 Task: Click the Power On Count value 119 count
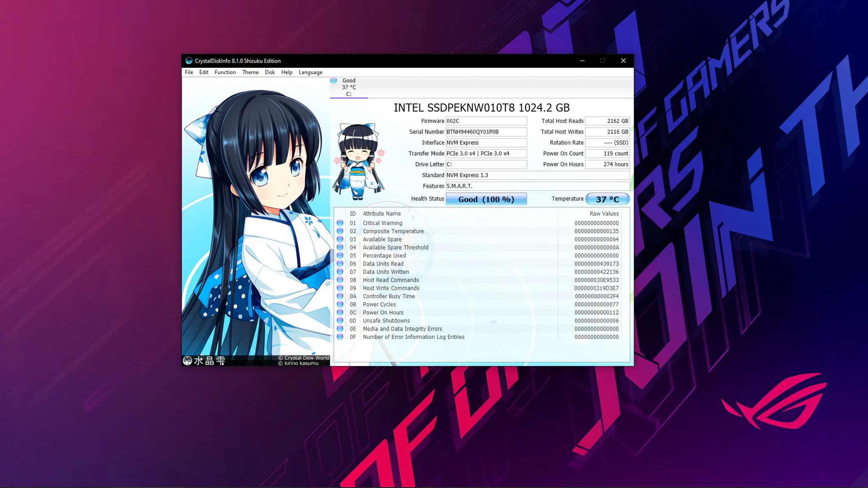pyautogui.click(x=607, y=154)
